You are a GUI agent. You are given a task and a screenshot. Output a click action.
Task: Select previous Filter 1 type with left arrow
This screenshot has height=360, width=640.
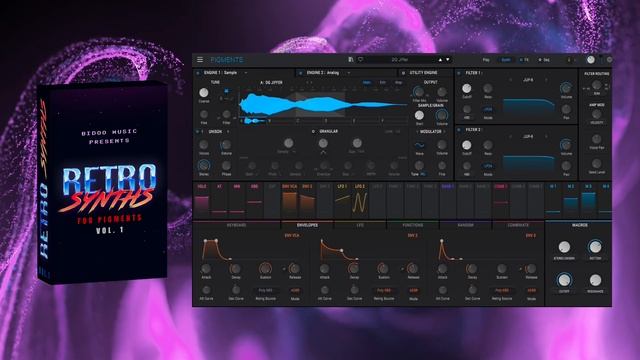point(510,80)
